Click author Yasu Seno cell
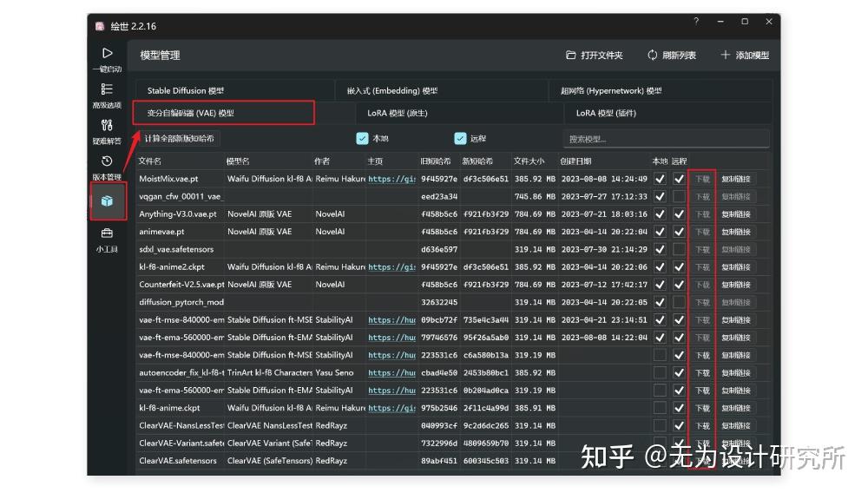Image resolution: width=868 pixels, height=493 pixels. point(334,373)
